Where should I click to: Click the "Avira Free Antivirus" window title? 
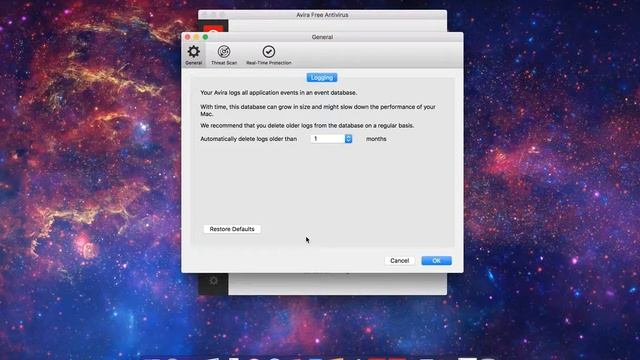coord(322,15)
